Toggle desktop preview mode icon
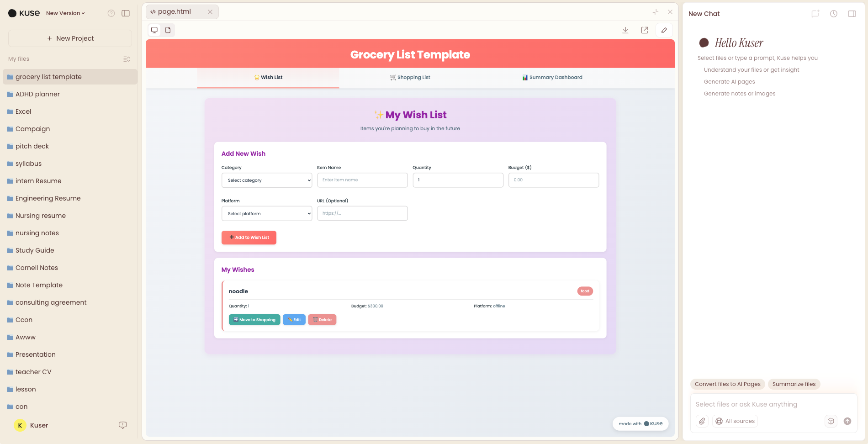The width and height of the screenshot is (868, 444). click(154, 30)
